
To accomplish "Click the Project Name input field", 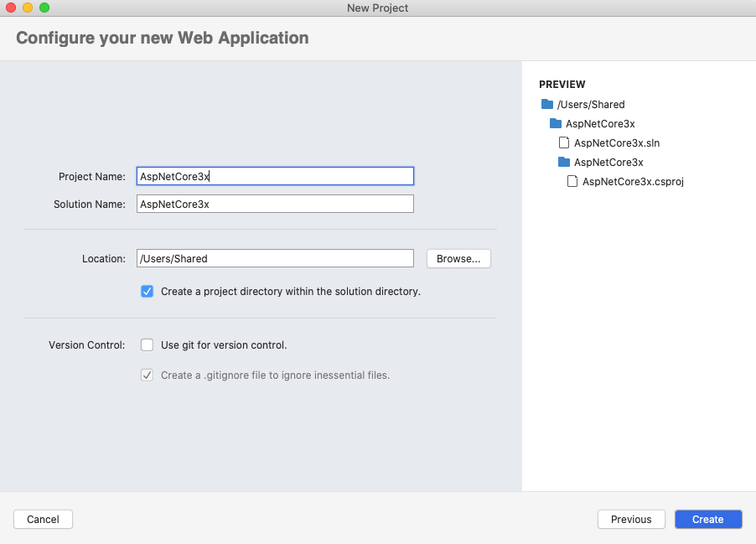I will coord(275,176).
